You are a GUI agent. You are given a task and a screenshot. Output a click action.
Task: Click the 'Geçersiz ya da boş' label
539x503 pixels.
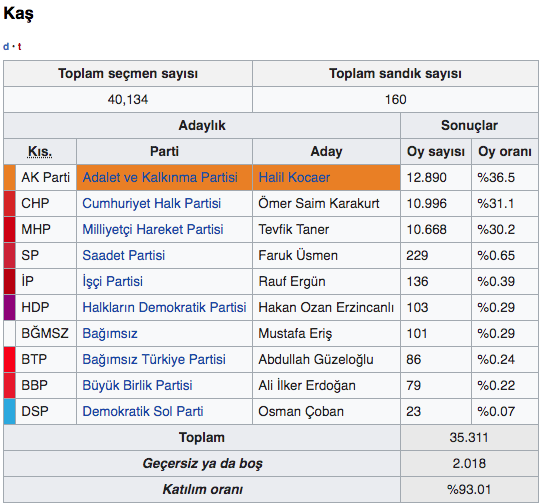[x=202, y=463]
